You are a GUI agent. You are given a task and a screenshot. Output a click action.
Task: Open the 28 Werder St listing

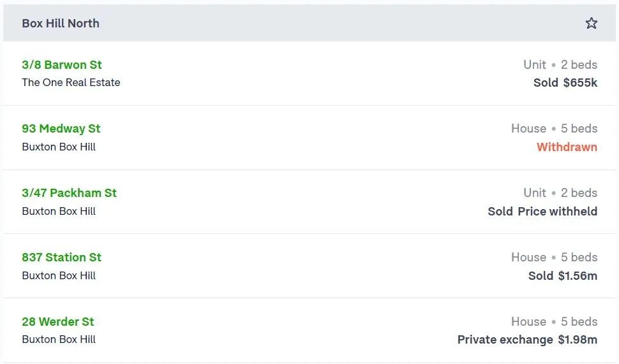[x=58, y=321]
